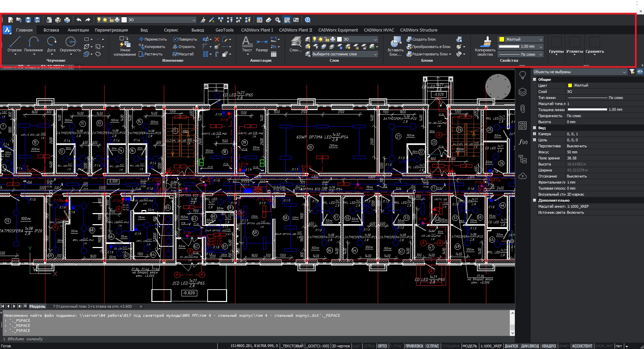Click the quick select funnel icon

pyautogui.click(x=632, y=71)
